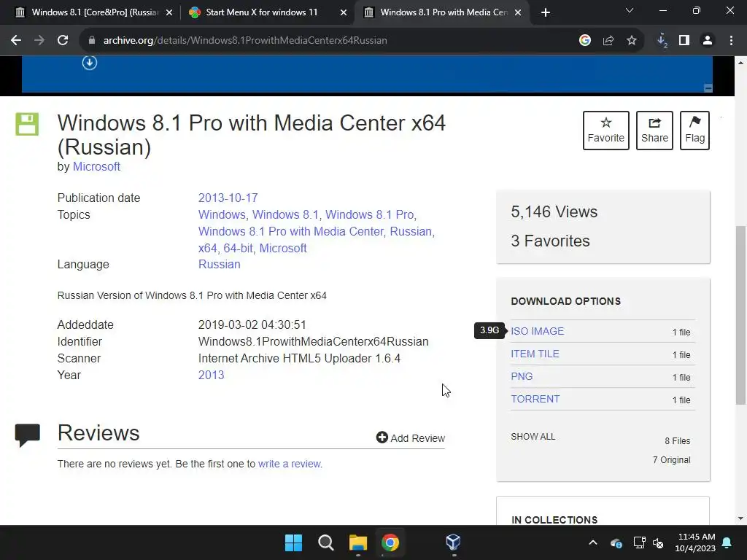
Task: Open the Microsoft creator link
Action: click(x=96, y=167)
